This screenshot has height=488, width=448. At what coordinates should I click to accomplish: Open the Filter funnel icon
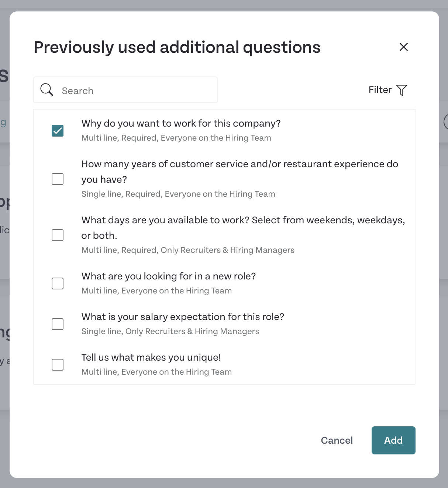pos(402,90)
